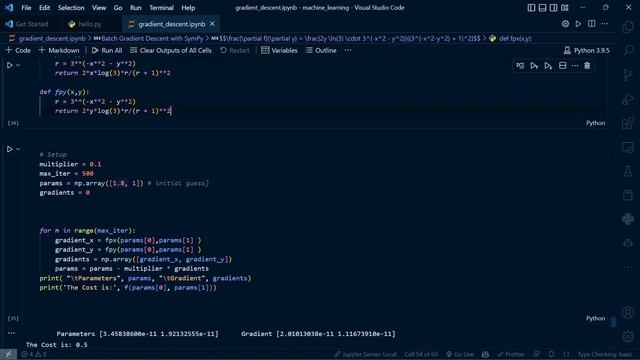The image size is (640, 360).
Task: Change Setup cell language Python label
Action: click(596, 318)
